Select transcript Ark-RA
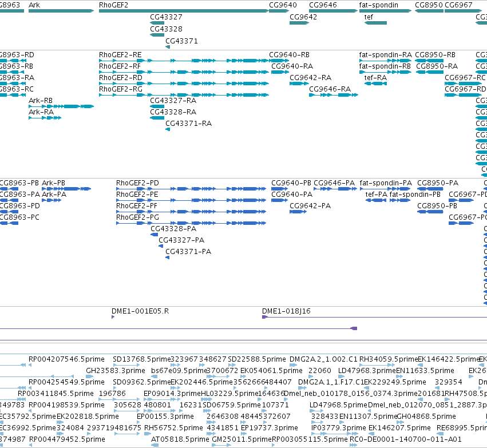 coord(45,118)
